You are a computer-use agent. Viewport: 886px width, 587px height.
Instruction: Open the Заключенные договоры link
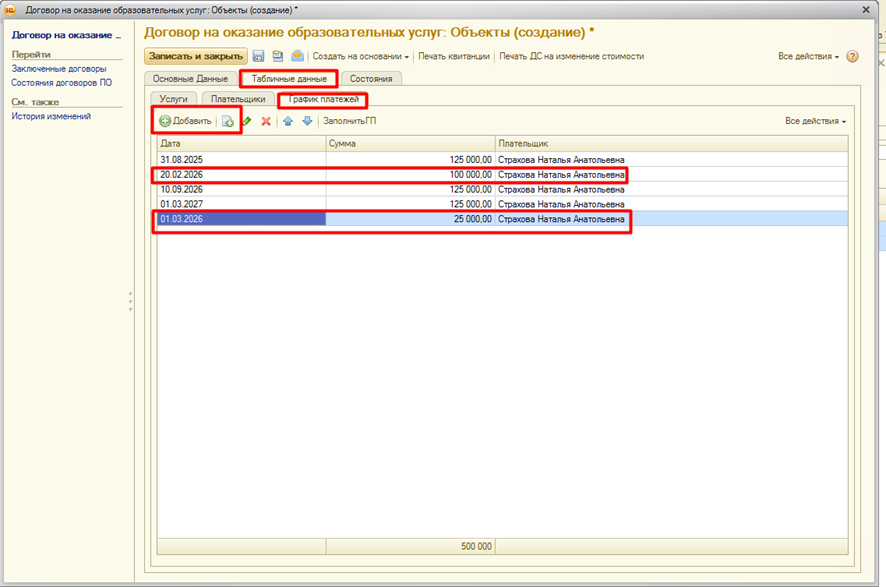click(59, 69)
